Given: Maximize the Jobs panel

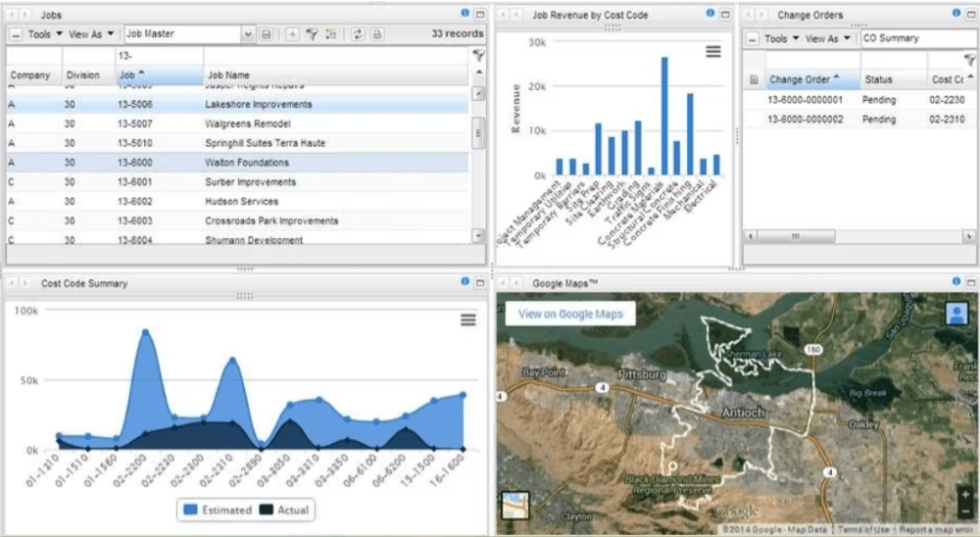Looking at the screenshot, I should click(480, 14).
